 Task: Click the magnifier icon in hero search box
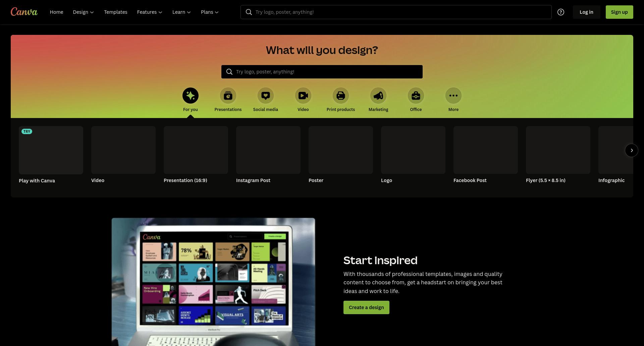[x=229, y=72]
